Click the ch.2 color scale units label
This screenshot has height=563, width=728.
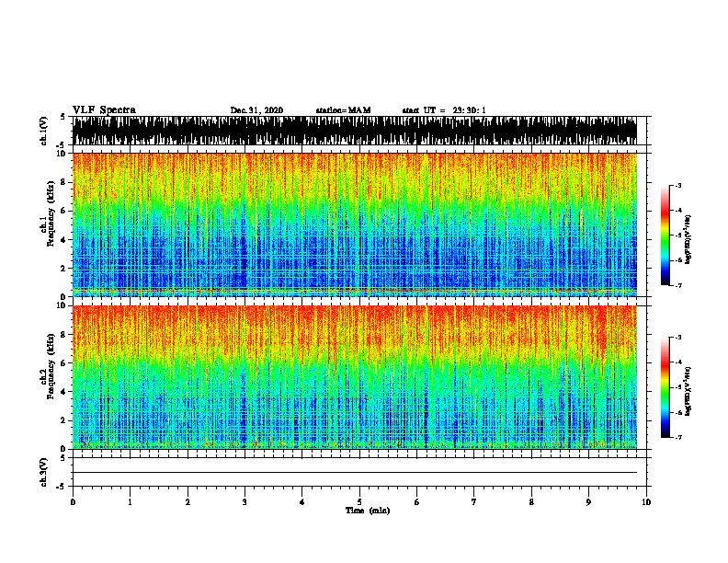pos(688,391)
